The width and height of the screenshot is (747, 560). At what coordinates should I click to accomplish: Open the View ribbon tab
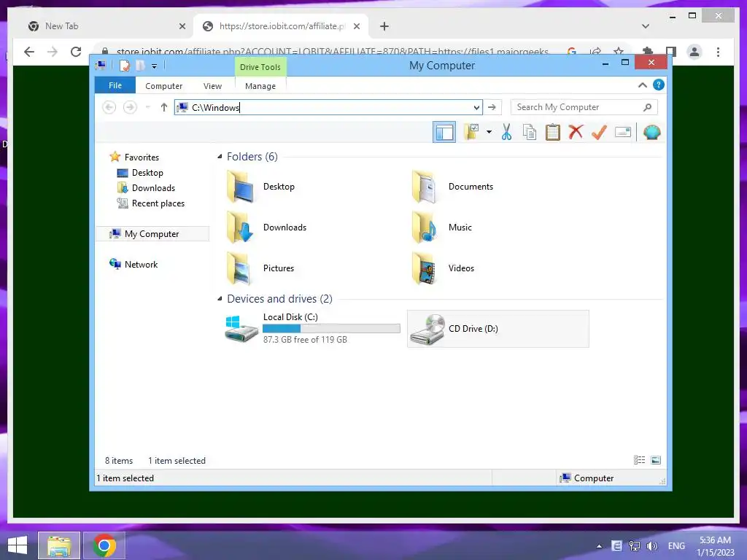[212, 86]
